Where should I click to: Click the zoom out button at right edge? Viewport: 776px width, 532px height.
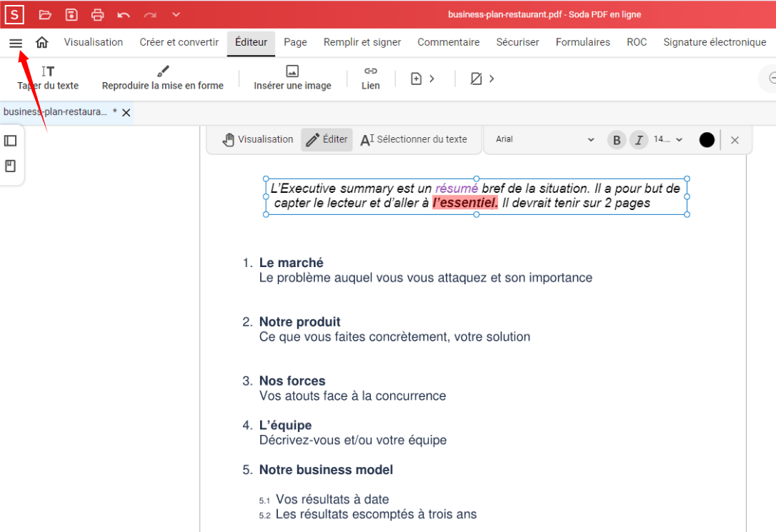point(771,78)
